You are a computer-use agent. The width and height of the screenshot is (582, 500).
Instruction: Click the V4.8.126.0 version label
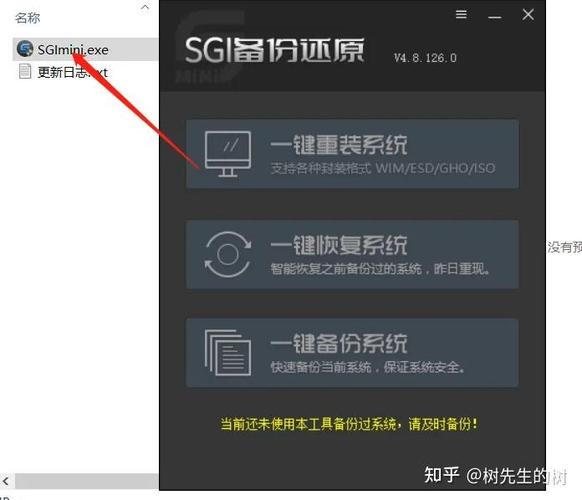[425, 58]
